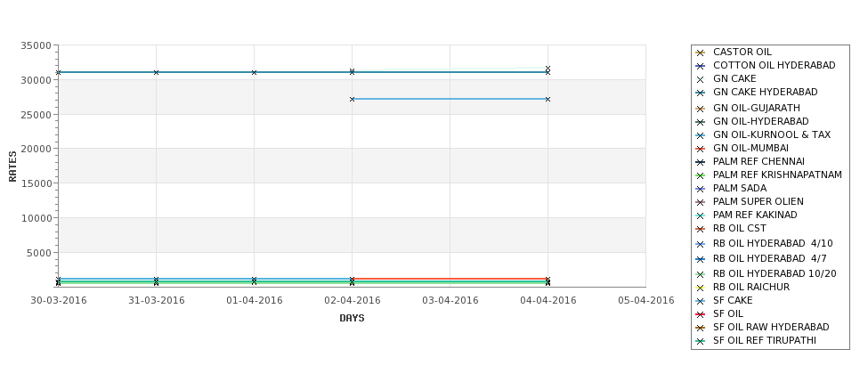The height and width of the screenshot is (382, 868).
Task: Click the 31000 data point on 01-04-2016
Action: tap(254, 72)
